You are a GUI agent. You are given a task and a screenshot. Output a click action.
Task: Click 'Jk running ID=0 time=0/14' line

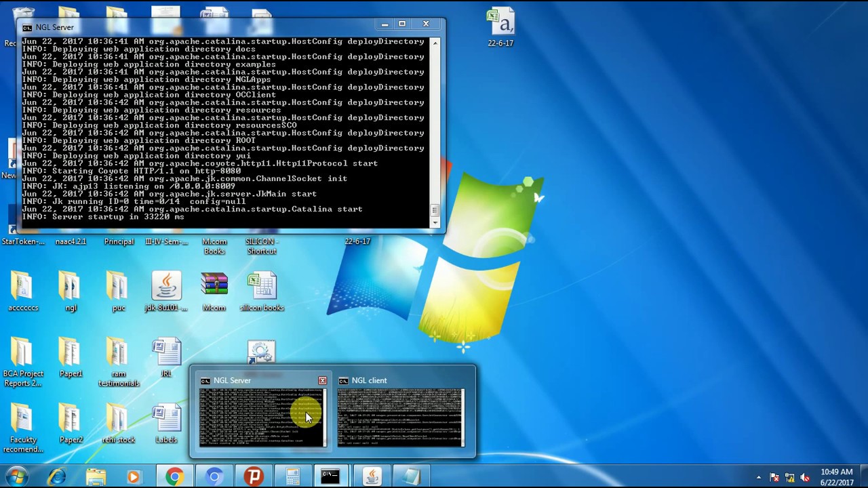click(134, 202)
